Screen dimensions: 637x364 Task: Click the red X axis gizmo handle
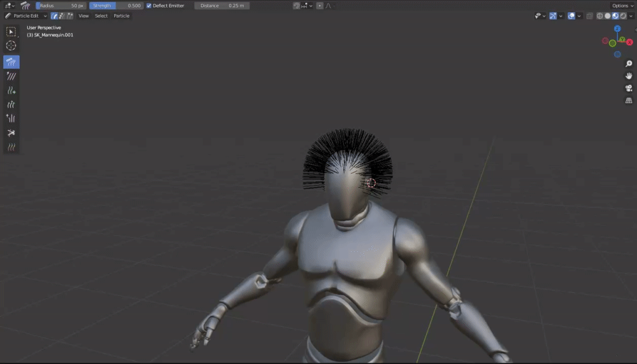629,42
